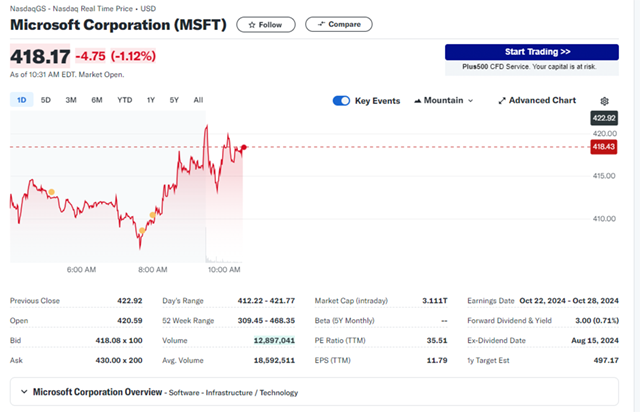Click the Plus500 CFD Service disclaimer text
The width and height of the screenshot is (640, 412).
pos(529,67)
